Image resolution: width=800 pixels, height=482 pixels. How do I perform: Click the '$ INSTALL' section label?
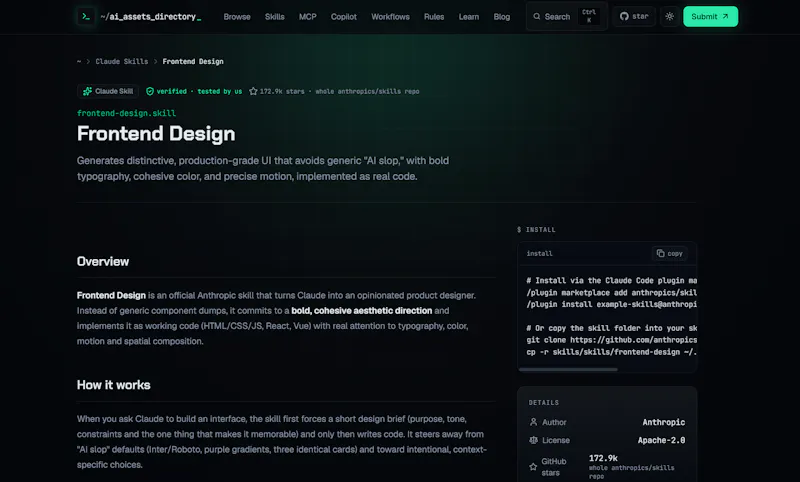[536, 230]
